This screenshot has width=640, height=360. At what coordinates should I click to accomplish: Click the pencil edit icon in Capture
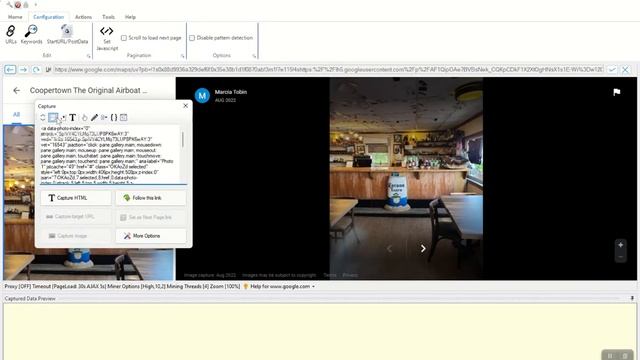point(94,118)
